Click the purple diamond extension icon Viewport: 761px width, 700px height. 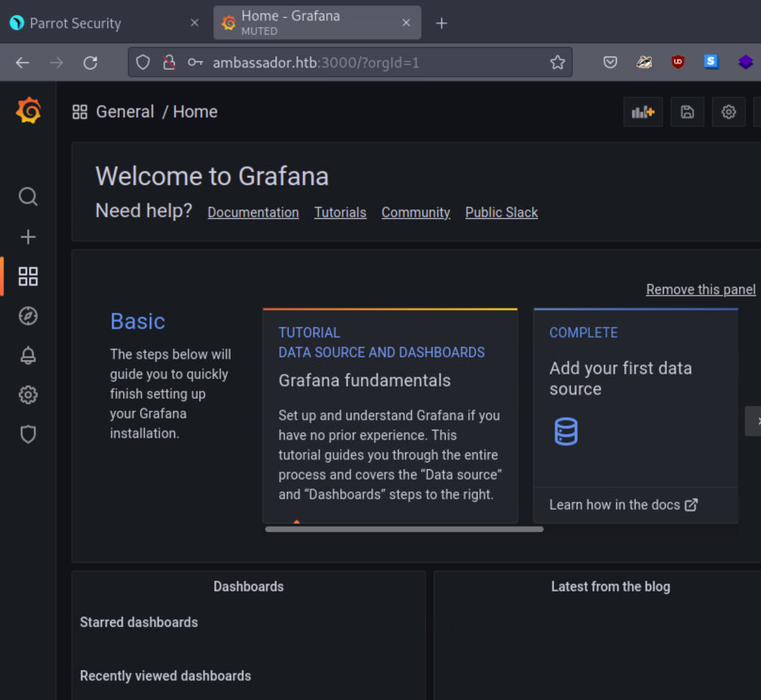click(x=745, y=62)
